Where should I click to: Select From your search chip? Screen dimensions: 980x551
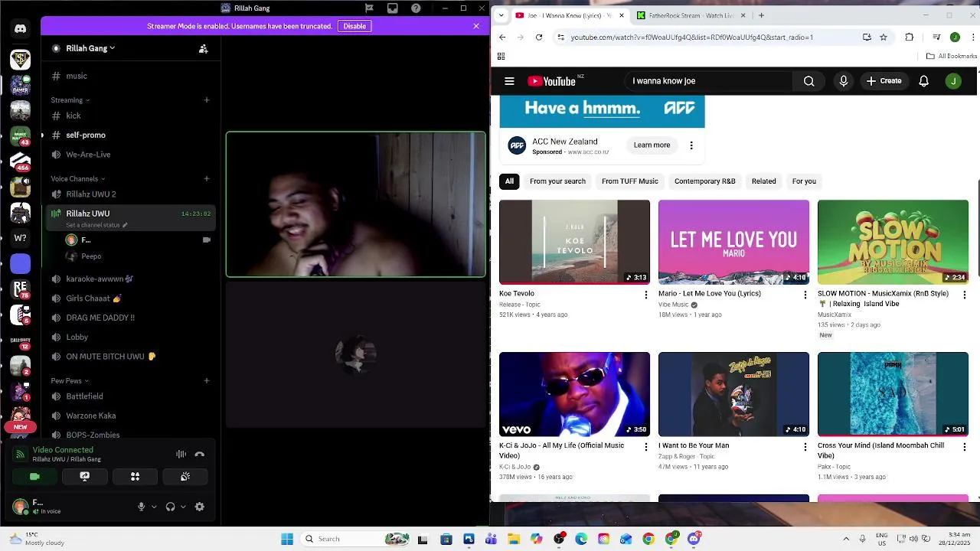pyautogui.click(x=557, y=181)
